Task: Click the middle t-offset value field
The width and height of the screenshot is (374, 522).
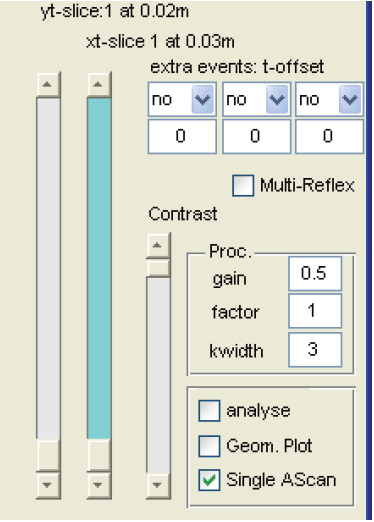Action: click(x=256, y=136)
